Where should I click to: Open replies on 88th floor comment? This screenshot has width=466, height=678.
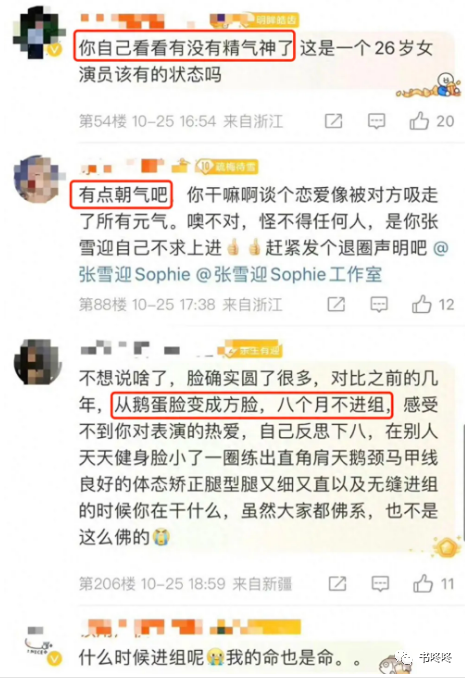(379, 304)
